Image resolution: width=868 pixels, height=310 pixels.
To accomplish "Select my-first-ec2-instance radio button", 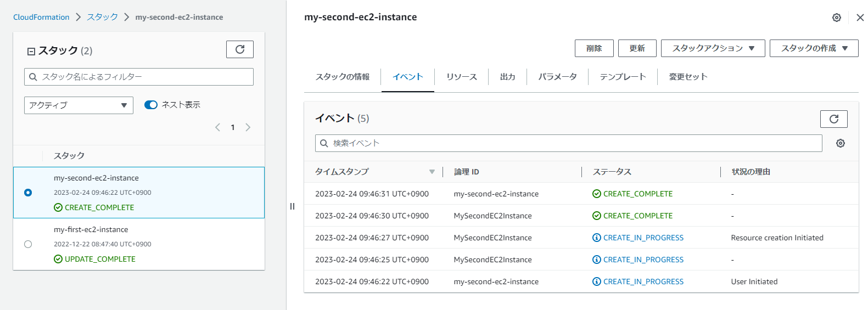I will click(28, 244).
